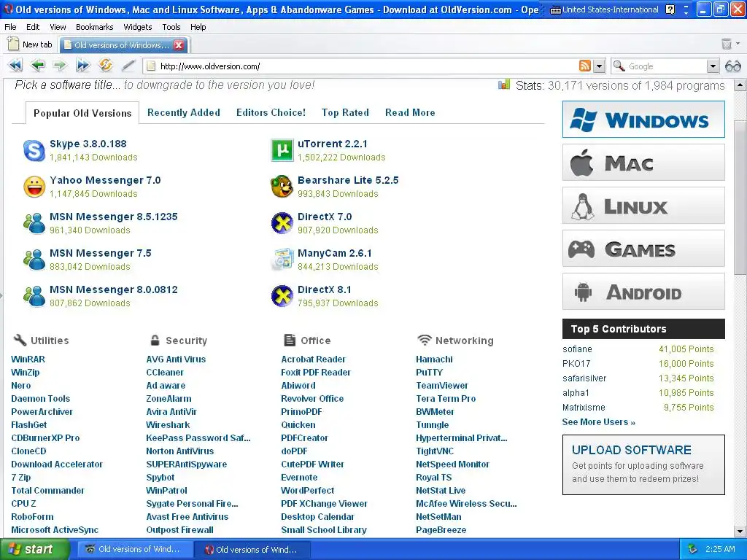Click the Stats bar chart icon
This screenshot has height=560, width=747.
(x=503, y=85)
